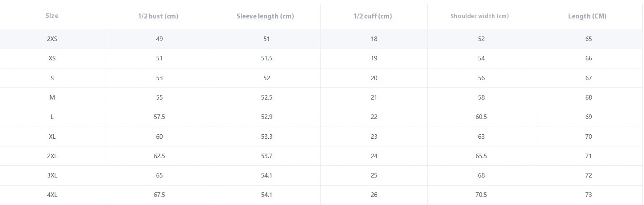644x205 pixels.
Task: Click the Size column header
Action: tap(52, 16)
